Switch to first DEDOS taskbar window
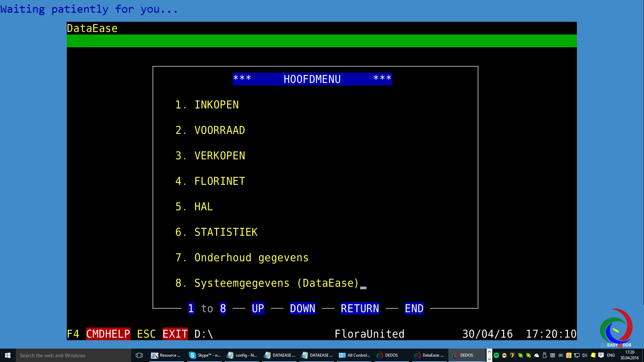The height and width of the screenshot is (362, 644). (392, 355)
